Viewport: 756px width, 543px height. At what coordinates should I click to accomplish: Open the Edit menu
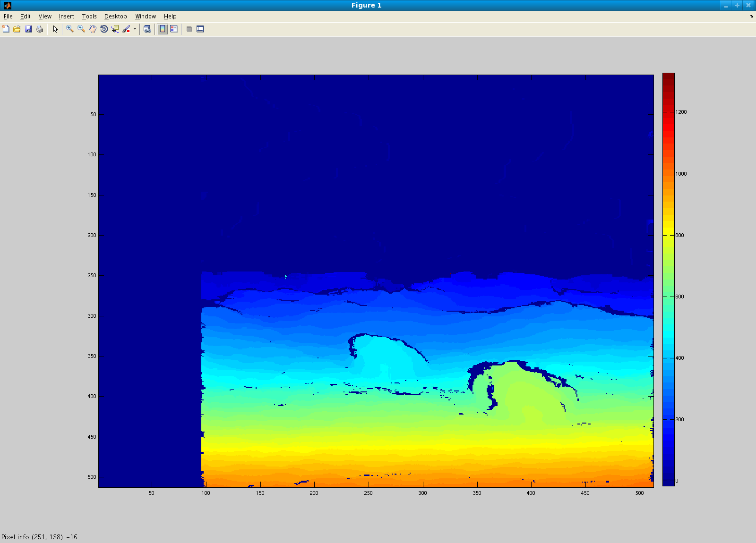tap(25, 16)
